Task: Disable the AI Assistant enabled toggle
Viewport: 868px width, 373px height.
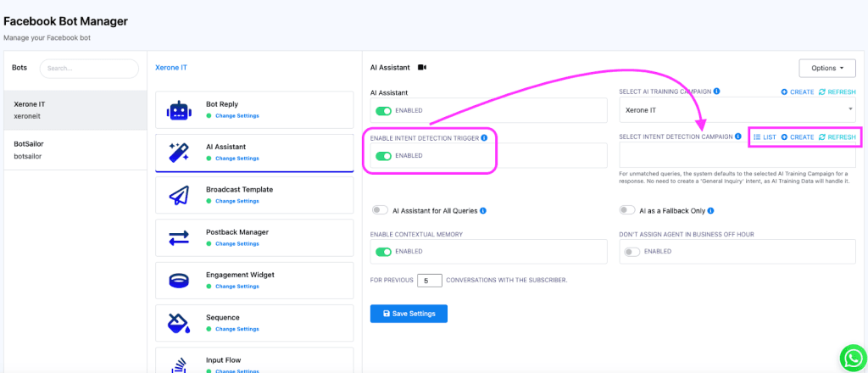Action: tap(384, 110)
